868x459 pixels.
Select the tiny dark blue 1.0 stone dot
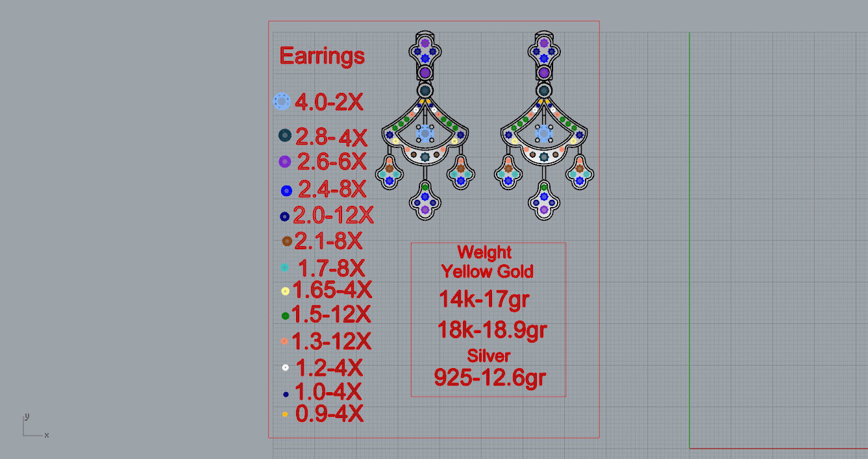click(x=286, y=394)
